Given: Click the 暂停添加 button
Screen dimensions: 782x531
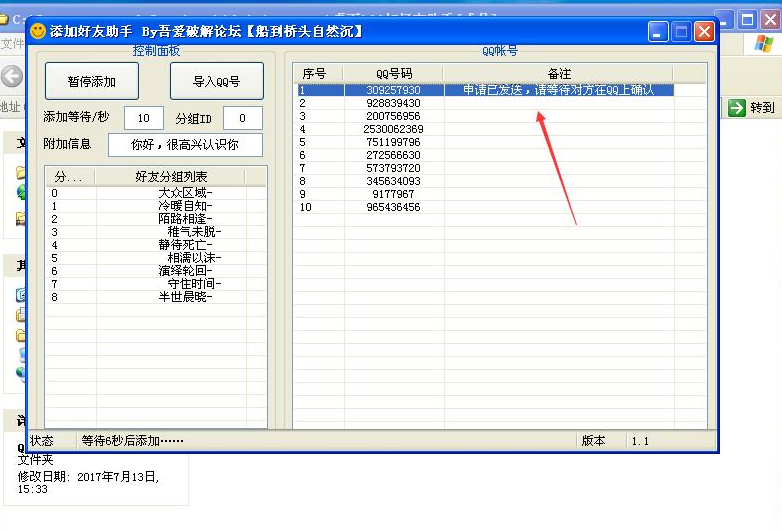Looking at the screenshot, I should pyautogui.click(x=92, y=81).
